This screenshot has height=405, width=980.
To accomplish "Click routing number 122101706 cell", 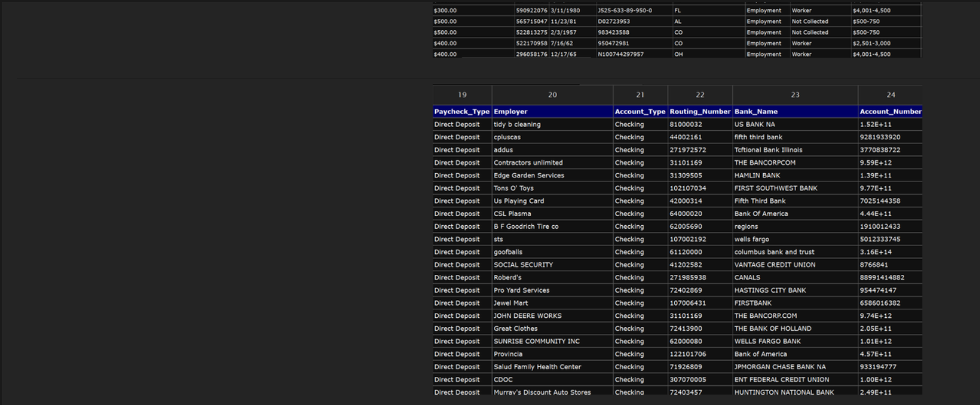I will [x=688, y=354].
